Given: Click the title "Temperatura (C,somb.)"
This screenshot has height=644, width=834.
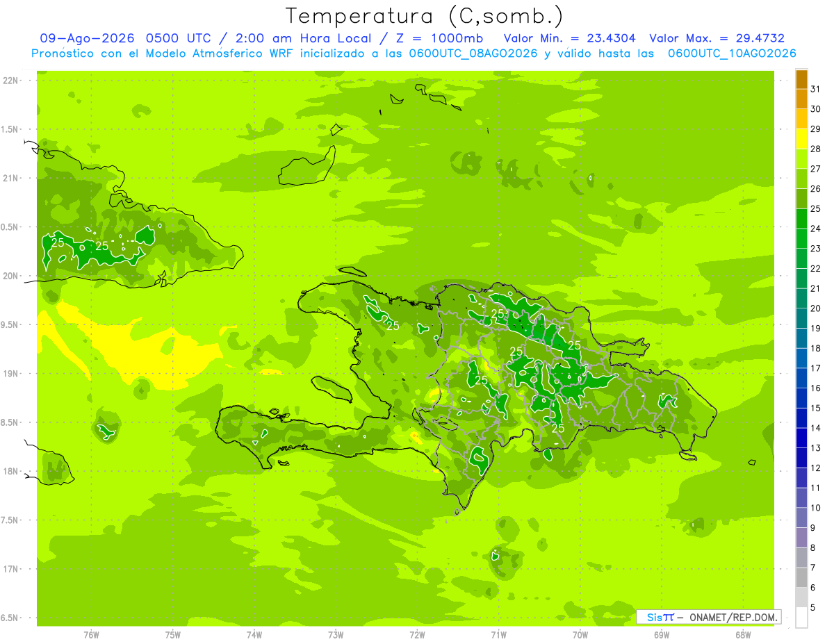Looking at the screenshot, I should pos(424,15).
